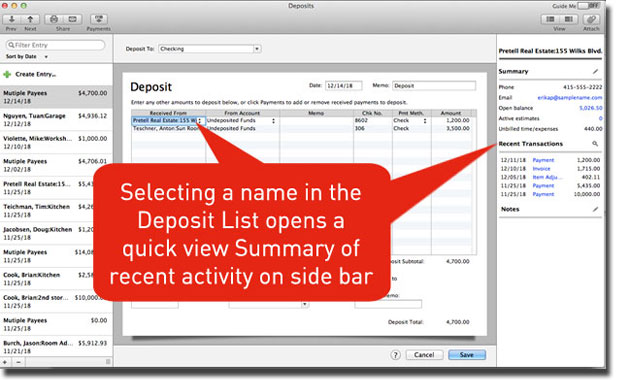Click minus button under deposit list
The height and width of the screenshot is (380, 619).
[x=18, y=362]
